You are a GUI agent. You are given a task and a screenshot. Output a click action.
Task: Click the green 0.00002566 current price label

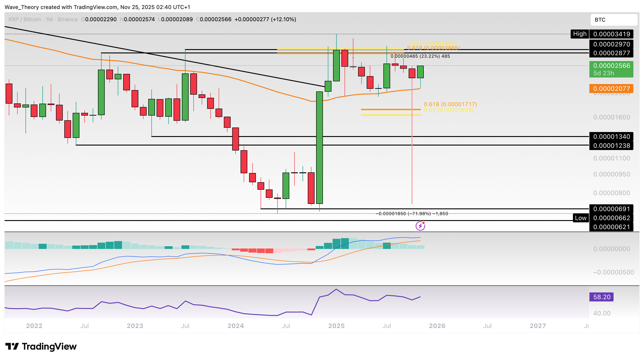(x=611, y=69)
